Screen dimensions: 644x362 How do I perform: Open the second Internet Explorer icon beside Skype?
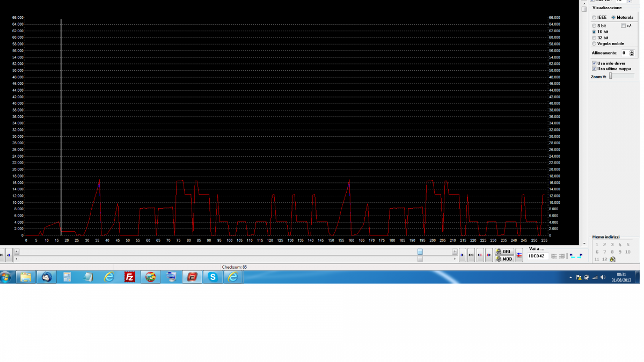(233, 277)
